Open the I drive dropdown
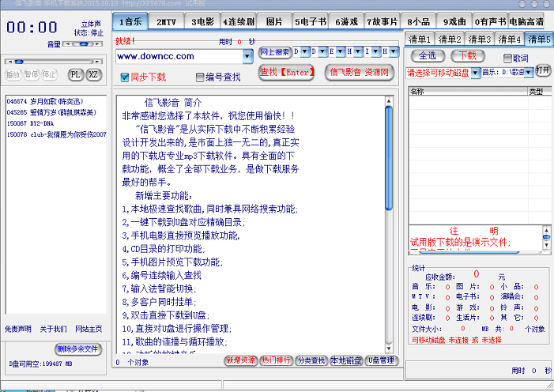Viewport: 554px width, 392px height. click(x=375, y=51)
